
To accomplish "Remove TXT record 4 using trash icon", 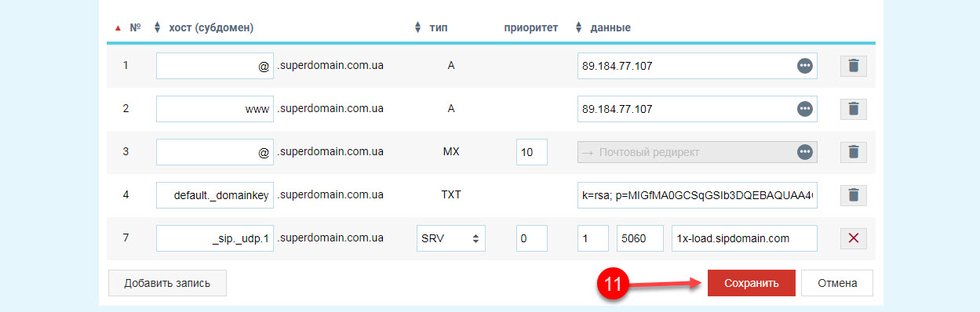I will (x=854, y=195).
